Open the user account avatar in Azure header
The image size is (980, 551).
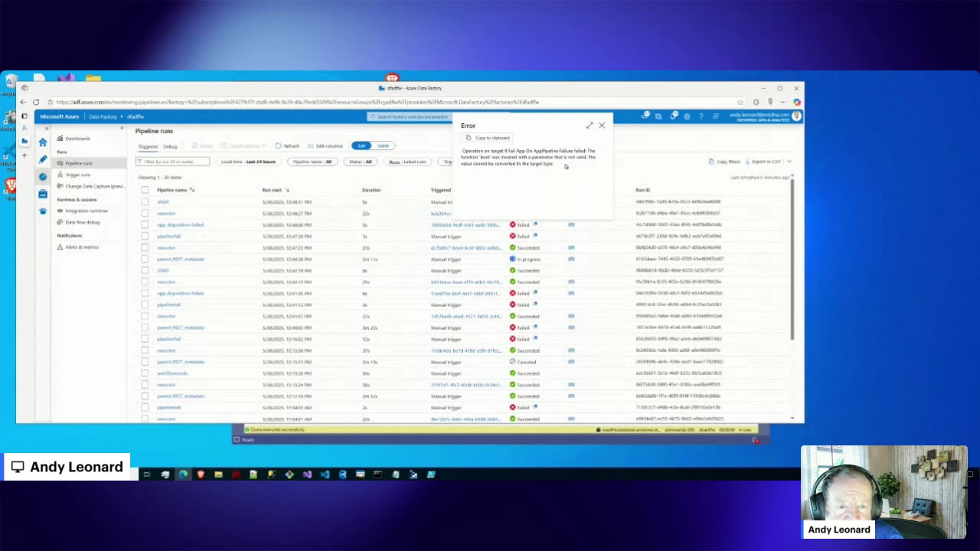pyautogui.click(x=796, y=116)
